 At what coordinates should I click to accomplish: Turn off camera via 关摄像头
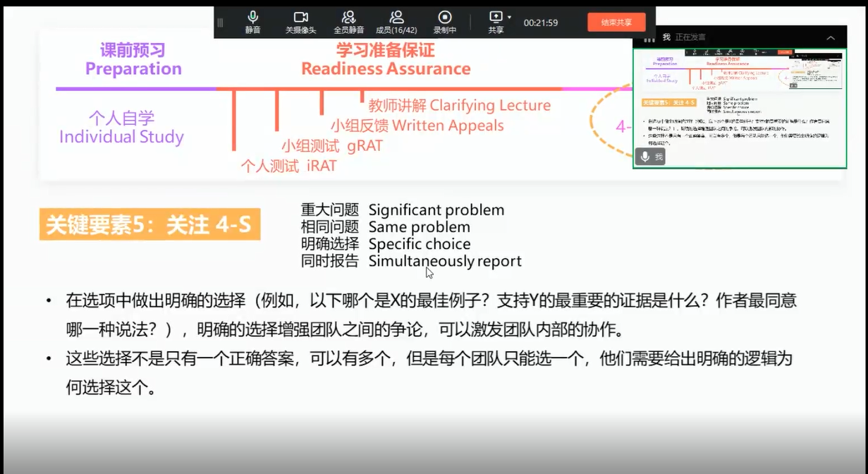300,21
